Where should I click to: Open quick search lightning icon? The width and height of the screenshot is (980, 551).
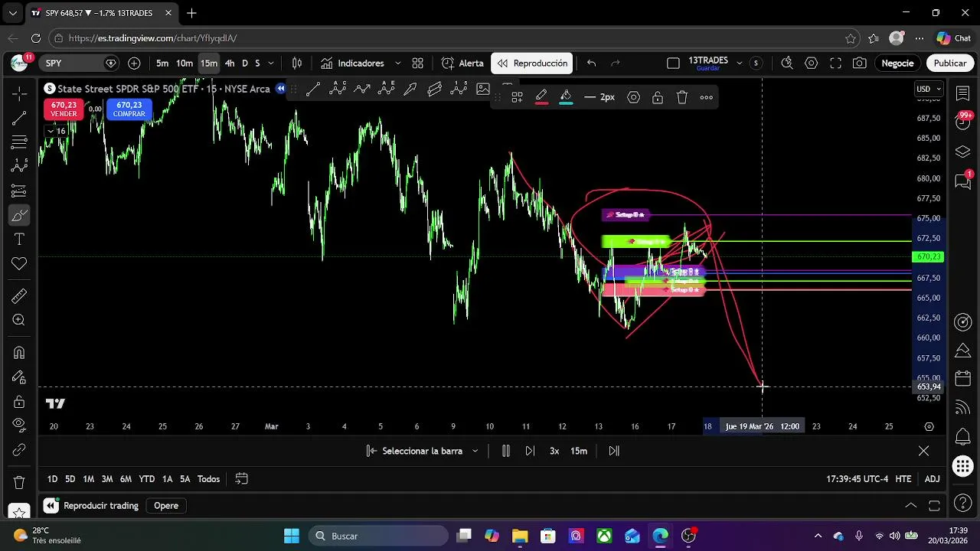click(787, 64)
